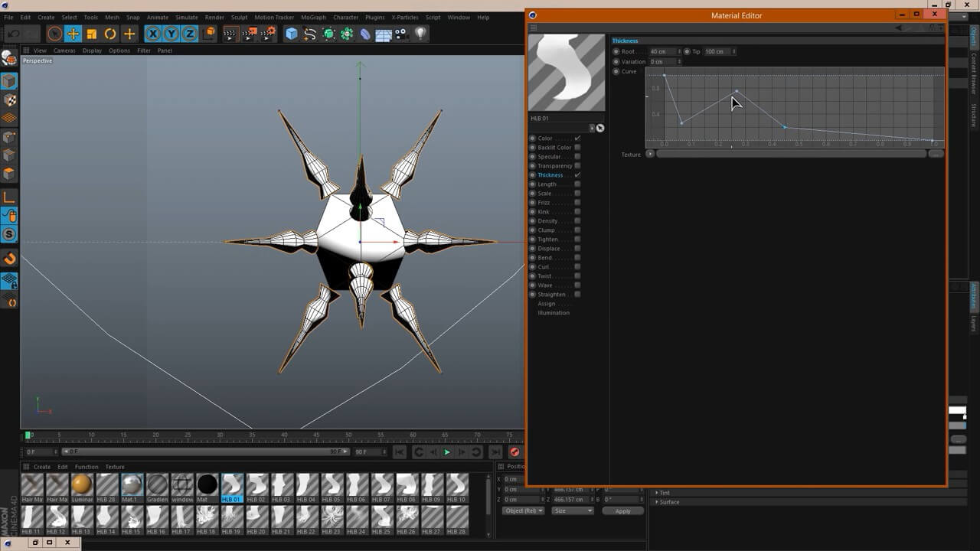Toggle the X-axis lock icon

pos(152,34)
